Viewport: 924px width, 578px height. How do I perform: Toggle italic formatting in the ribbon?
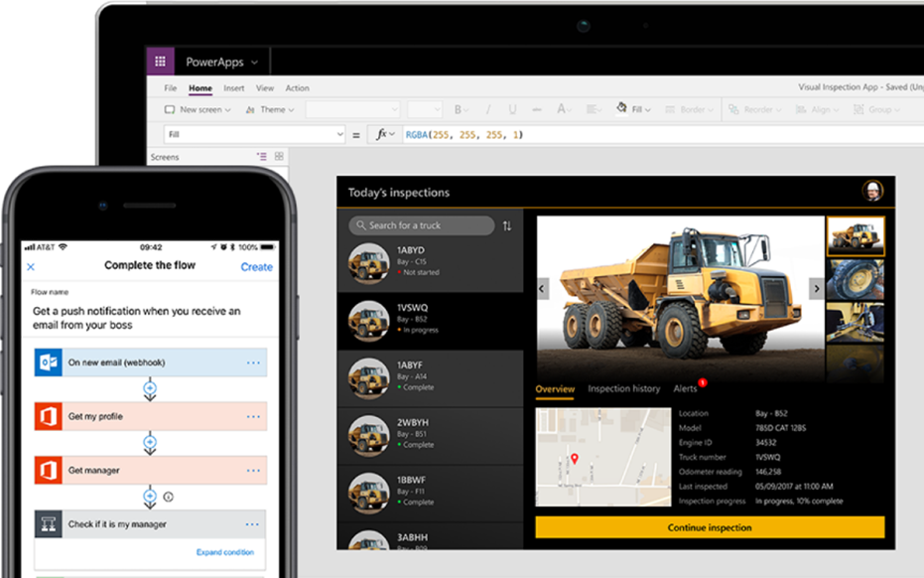pos(488,109)
